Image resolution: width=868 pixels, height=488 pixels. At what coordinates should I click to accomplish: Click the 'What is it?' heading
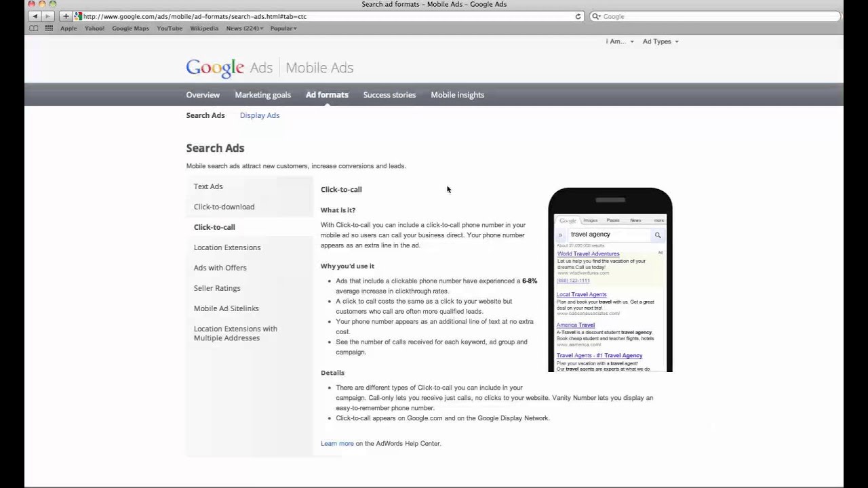point(338,210)
